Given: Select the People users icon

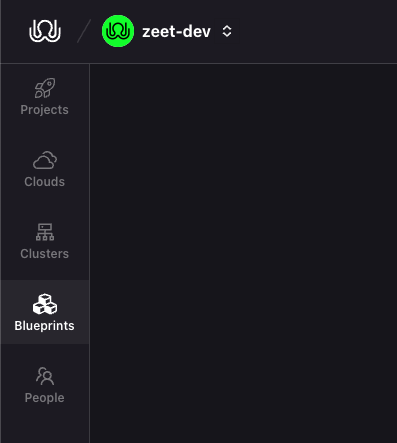Looking at the screenshot, I should [45, 376].
